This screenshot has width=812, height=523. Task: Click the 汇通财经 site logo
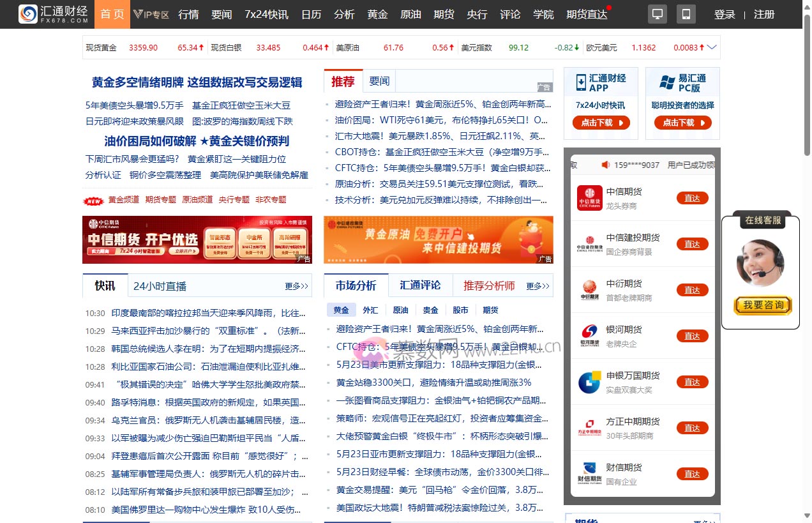[53, 13]
